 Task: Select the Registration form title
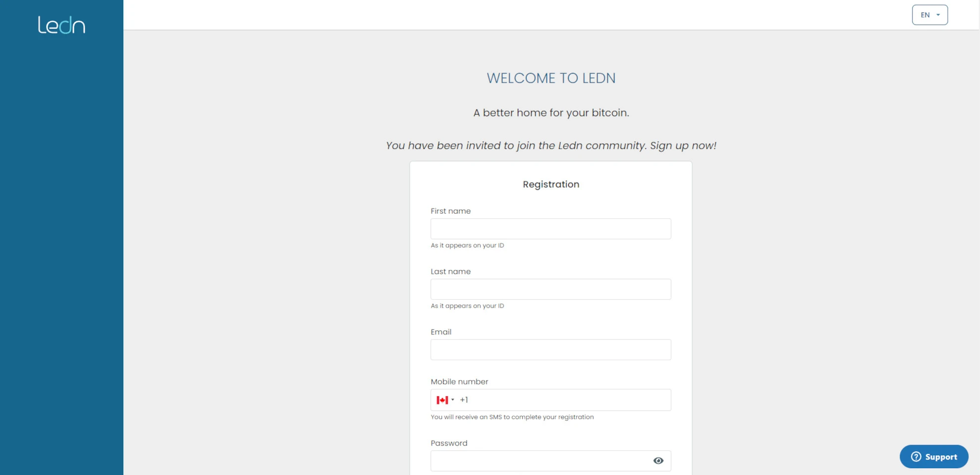coord(550,184)
